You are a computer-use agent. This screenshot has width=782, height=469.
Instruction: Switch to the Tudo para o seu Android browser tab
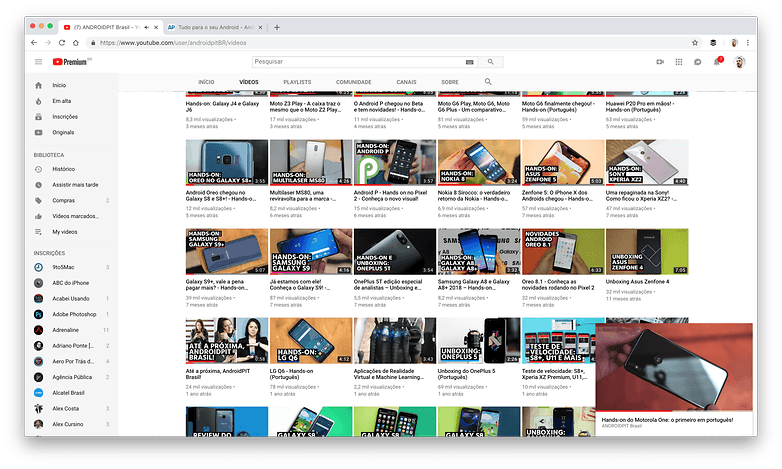point(214,27)
